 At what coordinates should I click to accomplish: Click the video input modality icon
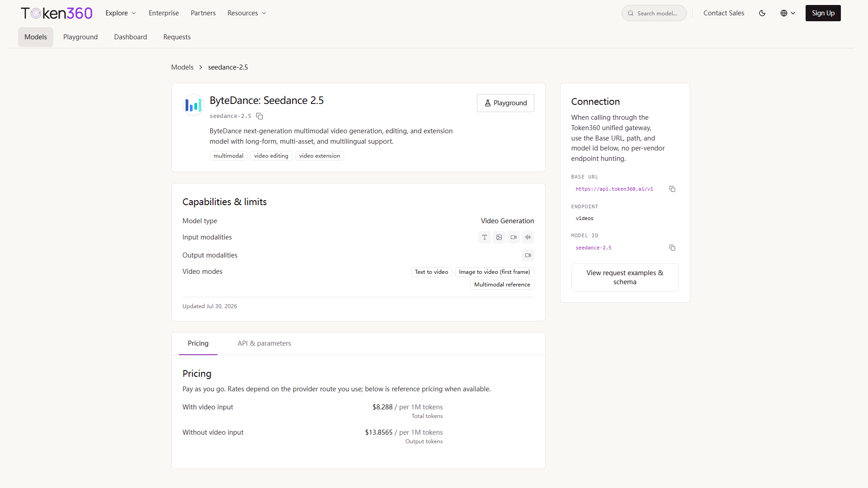[x=514, y=237]
